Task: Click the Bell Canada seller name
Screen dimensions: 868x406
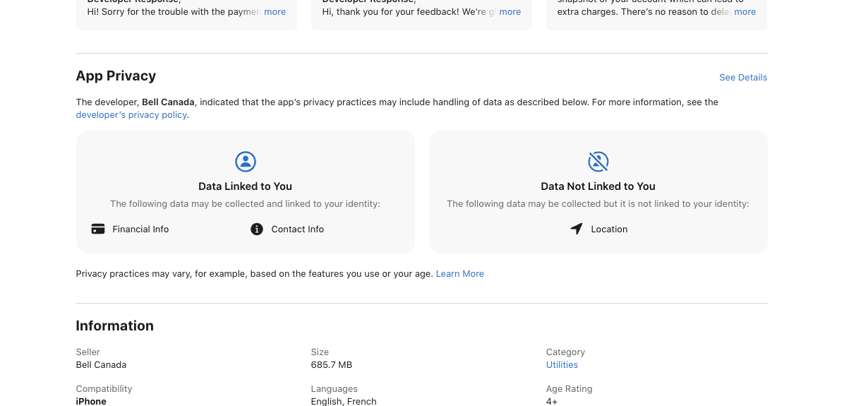Action: [101, 365]
